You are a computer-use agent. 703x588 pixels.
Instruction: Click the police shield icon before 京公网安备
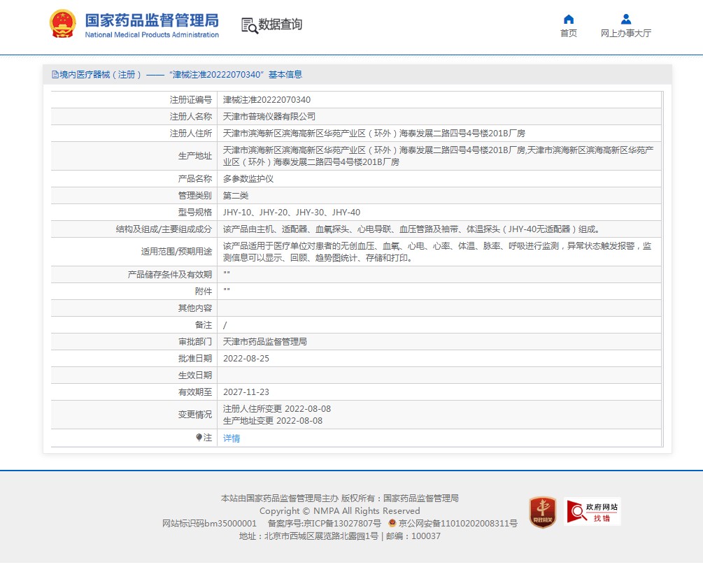coord(392,523)
